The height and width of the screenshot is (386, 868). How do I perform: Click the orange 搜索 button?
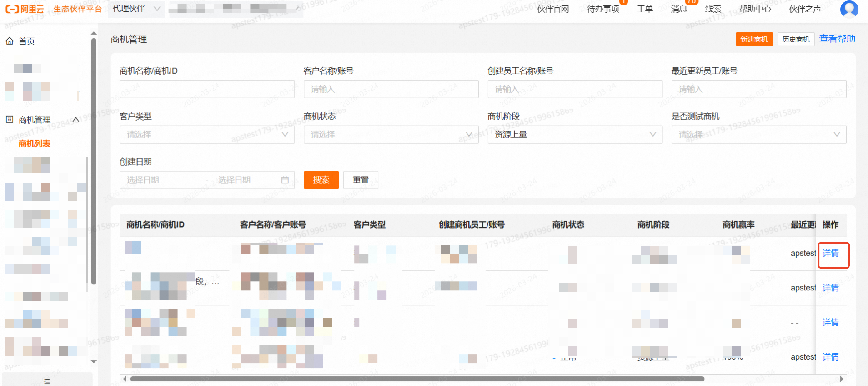321,180
